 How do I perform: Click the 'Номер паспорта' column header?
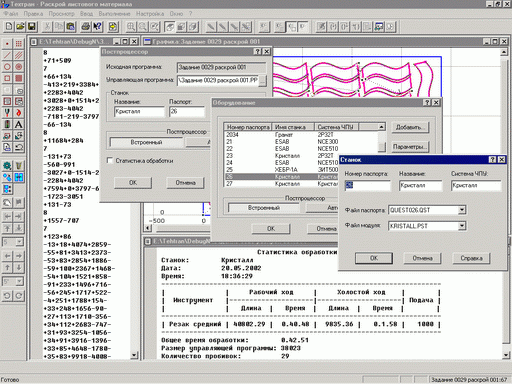pyautogui.click(x=248, y=127)
